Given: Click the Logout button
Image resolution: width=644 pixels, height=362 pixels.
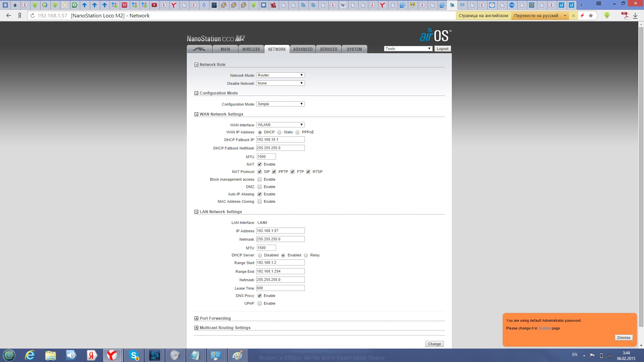Looking at the screenshot, I should click(x=442, y=49).
